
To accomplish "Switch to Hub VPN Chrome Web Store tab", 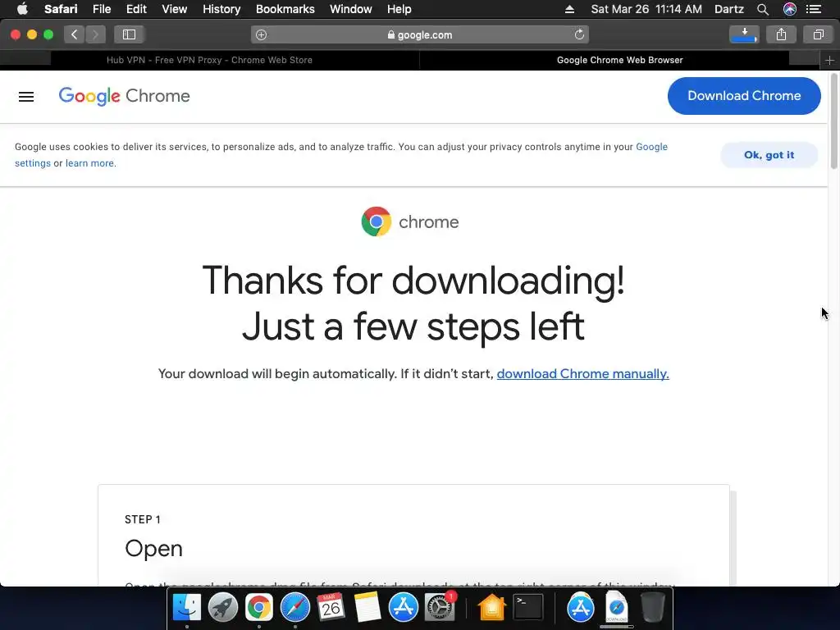I will tap(209, 61).
